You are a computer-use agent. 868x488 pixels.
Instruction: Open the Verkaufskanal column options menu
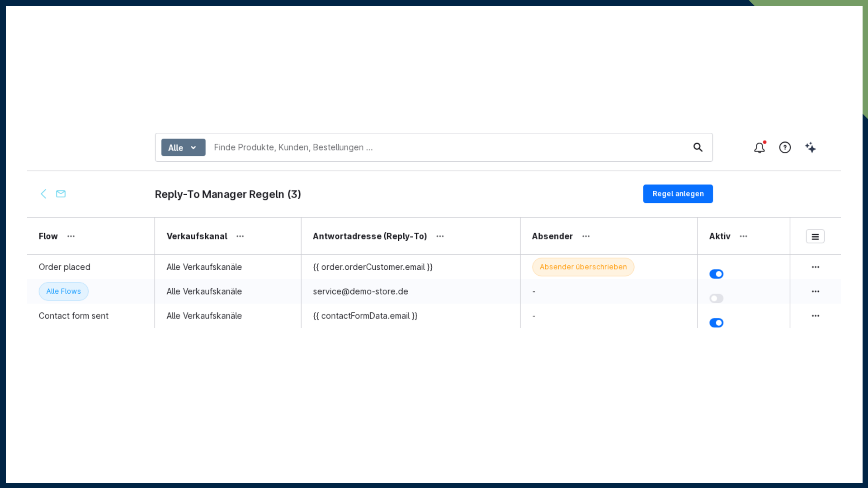tap(240, 236)
